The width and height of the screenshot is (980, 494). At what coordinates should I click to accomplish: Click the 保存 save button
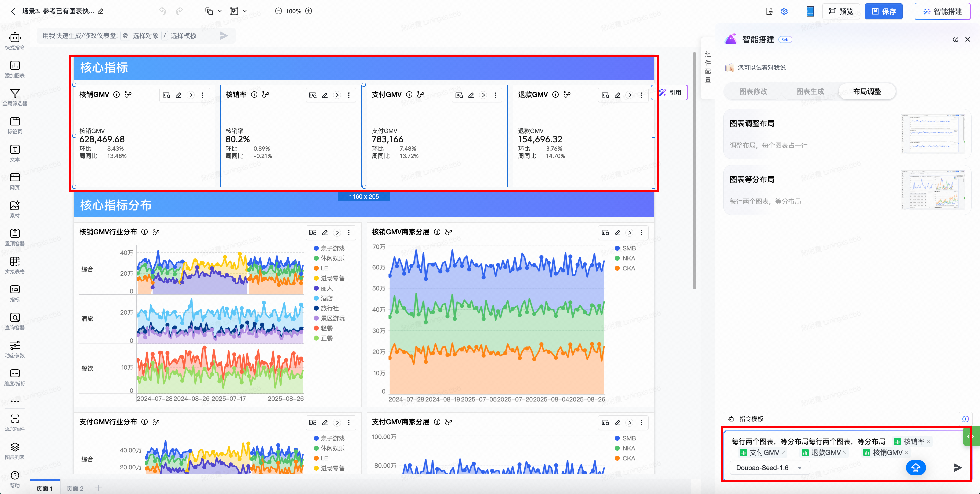(x=883, y=11)
